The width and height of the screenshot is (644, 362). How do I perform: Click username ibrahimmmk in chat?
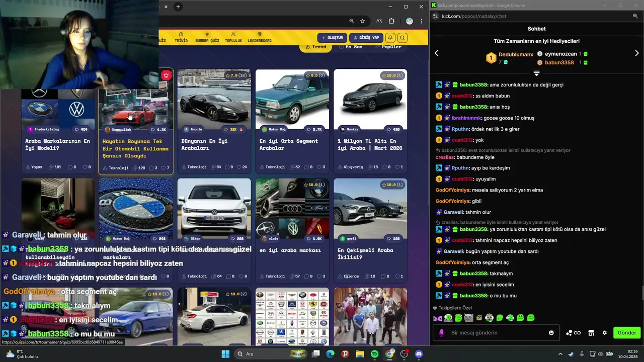pyautogui.click(x=466, y=118)
